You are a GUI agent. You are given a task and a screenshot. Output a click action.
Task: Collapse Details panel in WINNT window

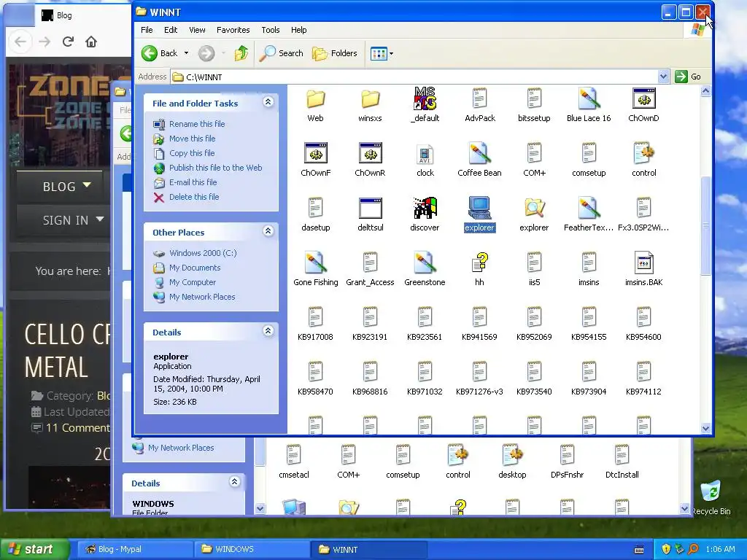tap(268, 331)
